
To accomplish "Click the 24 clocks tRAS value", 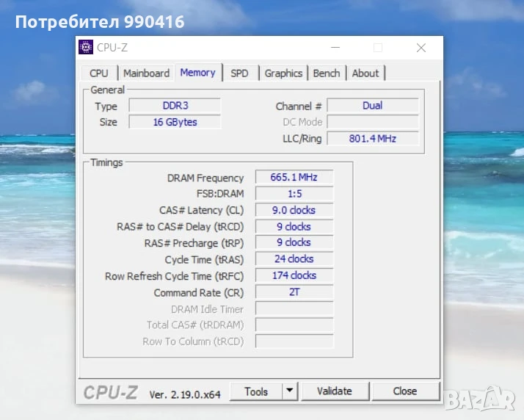I will (x=294, y=258).
